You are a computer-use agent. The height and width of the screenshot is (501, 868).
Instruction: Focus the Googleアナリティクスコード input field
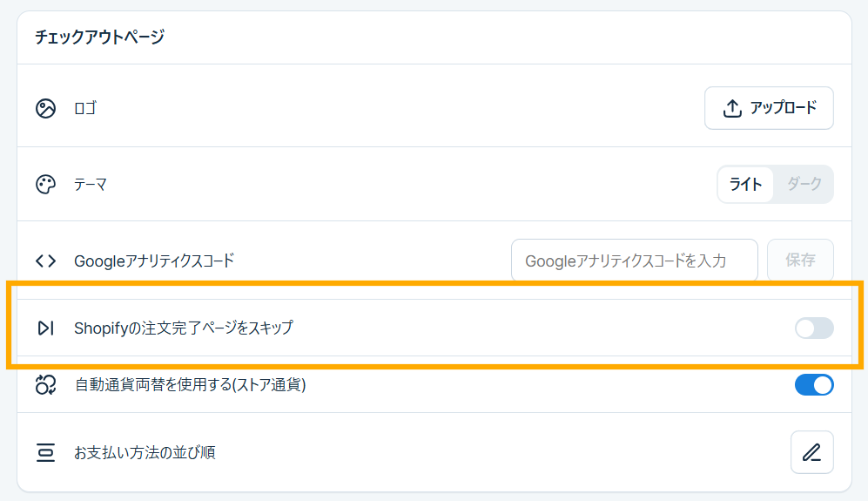[x=635, y=261]
